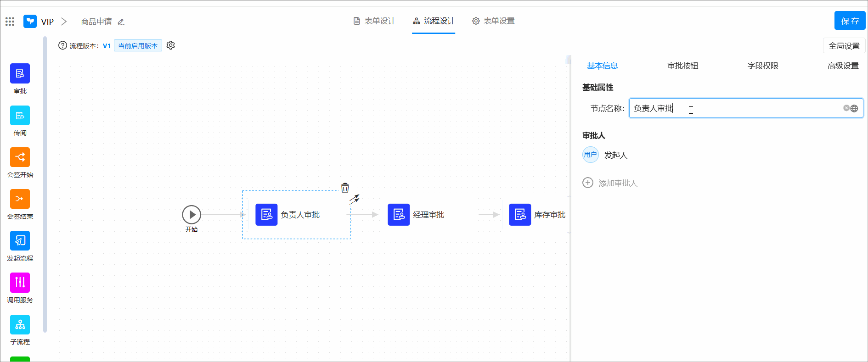The width and height of the screenshot is (868, 362).
Task: Open flow version settings gear
Action: click(x=171, y=45)
